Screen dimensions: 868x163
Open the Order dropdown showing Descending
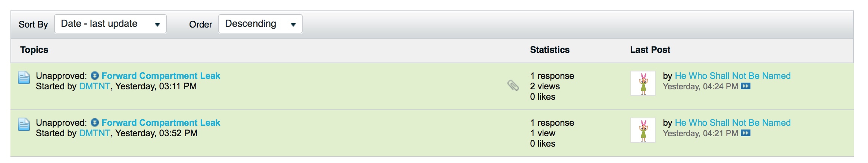[260, 24]
